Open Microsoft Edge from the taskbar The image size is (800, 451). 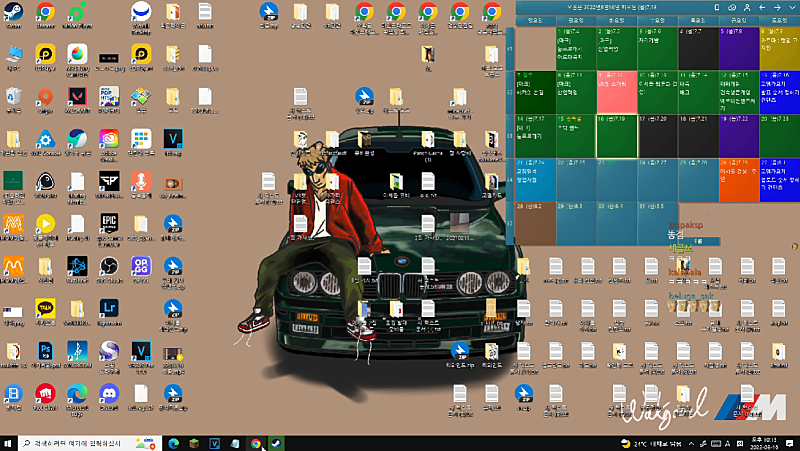pyautogui.click(x=173, y=443)
